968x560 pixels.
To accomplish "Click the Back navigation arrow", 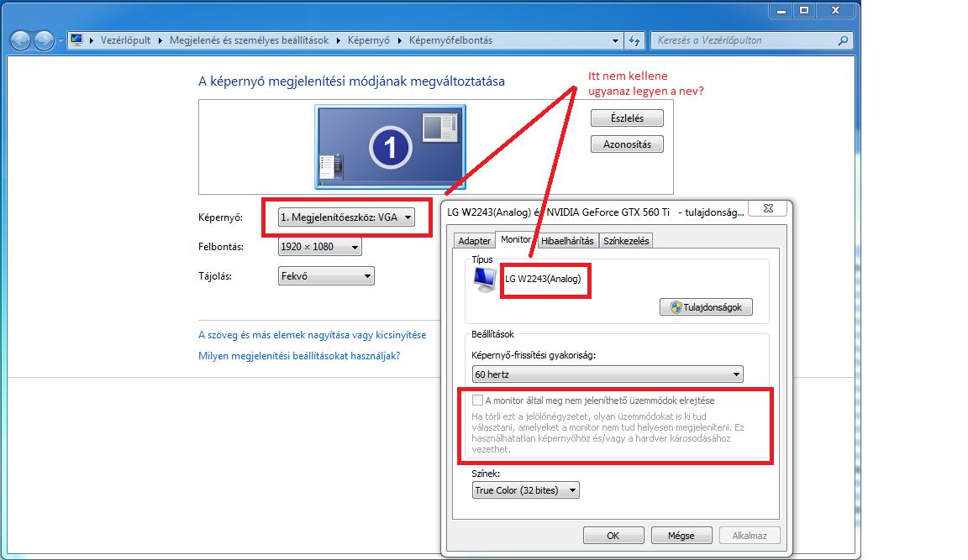I will coord(20,40).
